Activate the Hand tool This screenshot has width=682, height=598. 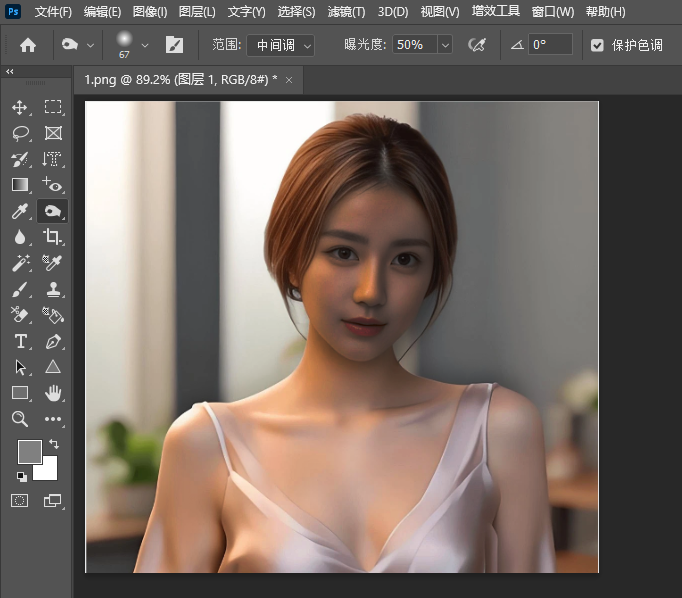pos(52,392)
